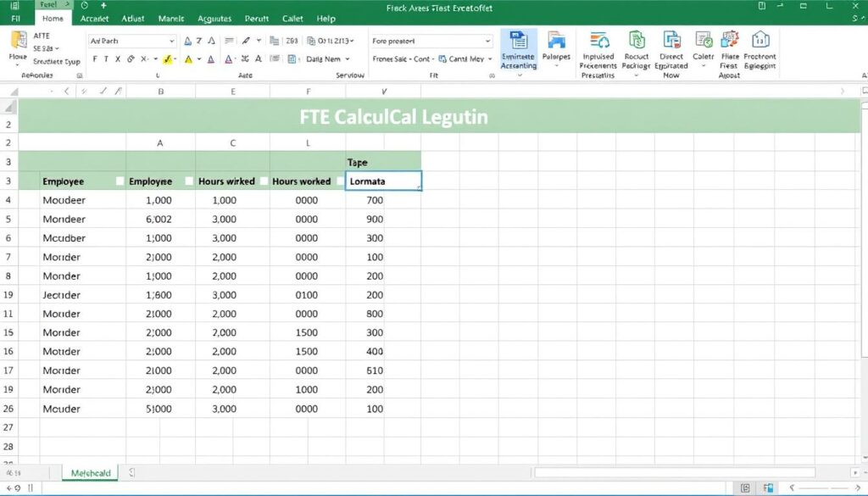Switch to the Agguutes ribbon tab
The image size is (868, 496).
tap(214, 19)
